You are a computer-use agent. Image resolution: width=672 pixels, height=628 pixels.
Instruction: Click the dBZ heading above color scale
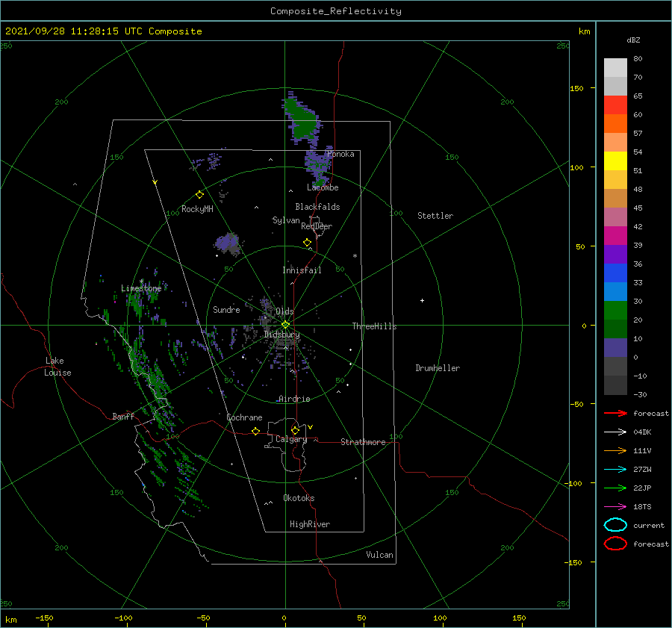(x=633, y=40)
